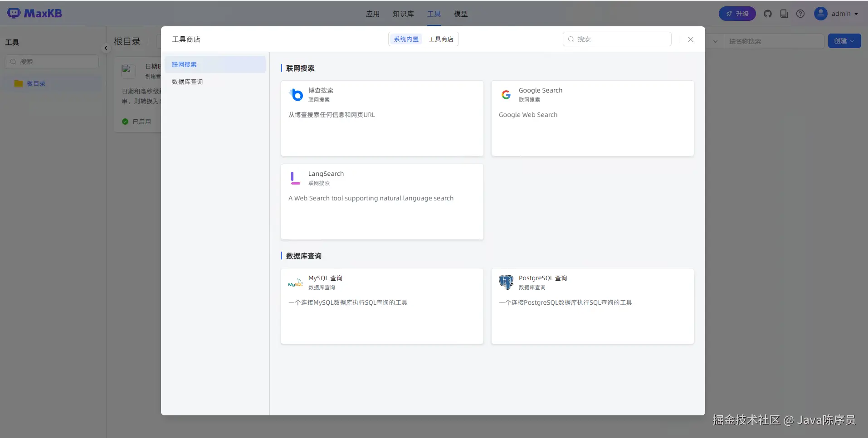Open the Google Search tool card

(x=593, y=118)
